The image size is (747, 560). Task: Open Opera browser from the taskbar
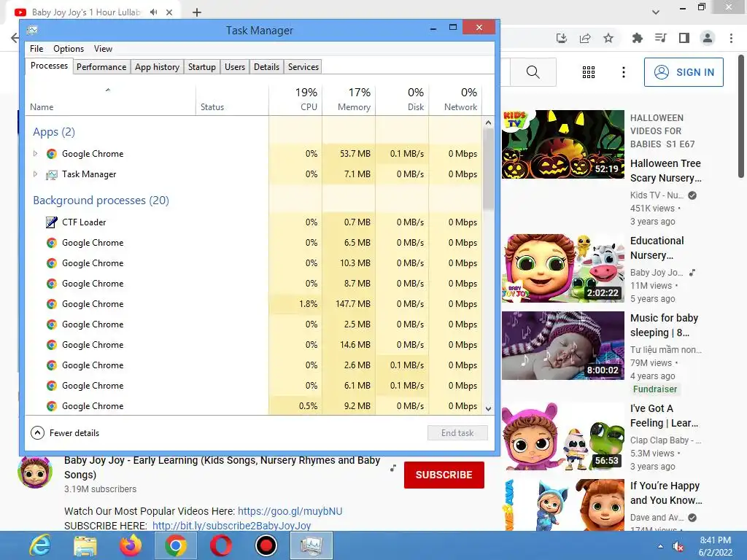click(221, 545)
